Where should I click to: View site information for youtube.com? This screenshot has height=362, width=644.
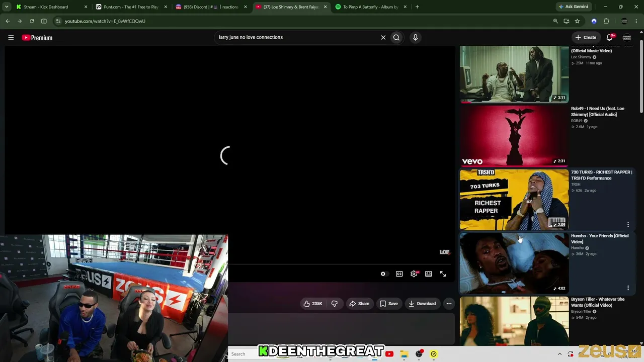coord(58,21)
